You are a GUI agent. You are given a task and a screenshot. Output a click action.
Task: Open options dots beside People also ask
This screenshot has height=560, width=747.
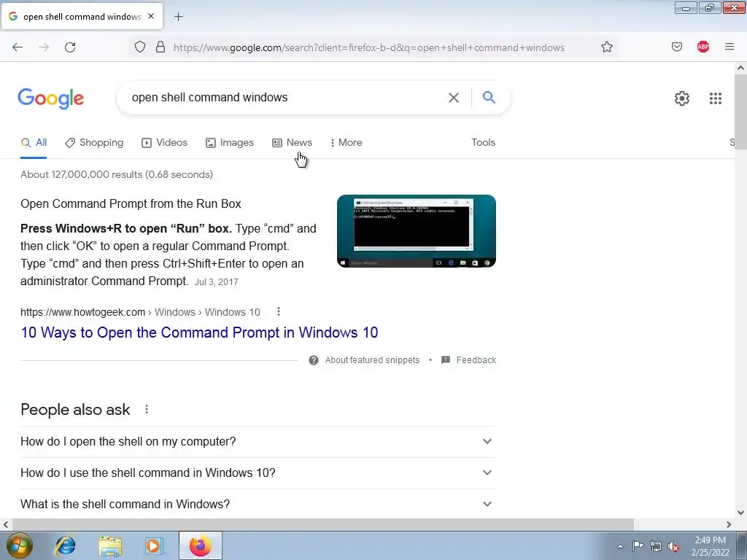pyautogui.click(x=146, y=409)
